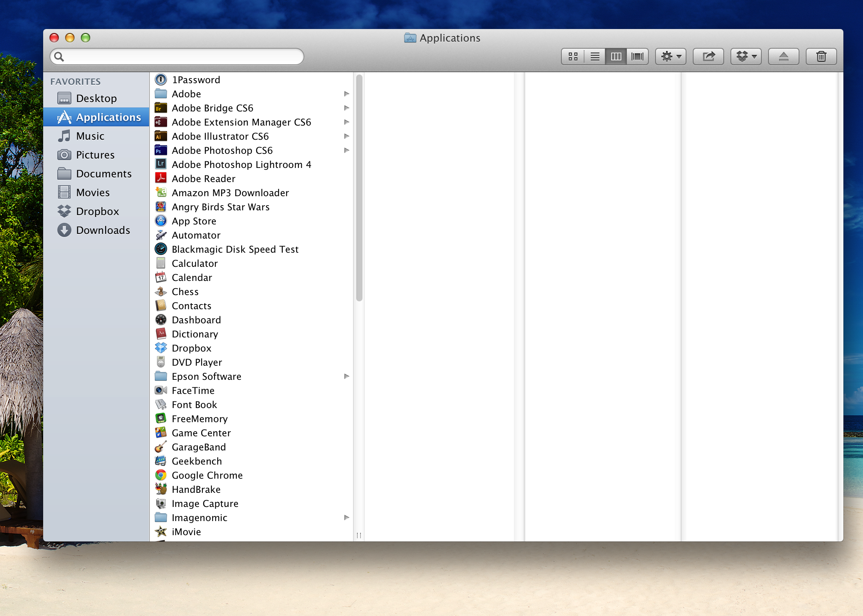Screen dimensions: 863x616
Task: Select the Epson Software label
Action: [x=206, y=376]
